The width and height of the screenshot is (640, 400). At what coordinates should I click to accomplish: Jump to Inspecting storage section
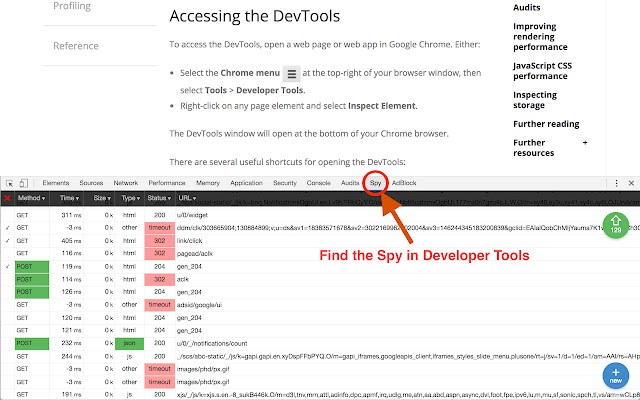[535, 100]
